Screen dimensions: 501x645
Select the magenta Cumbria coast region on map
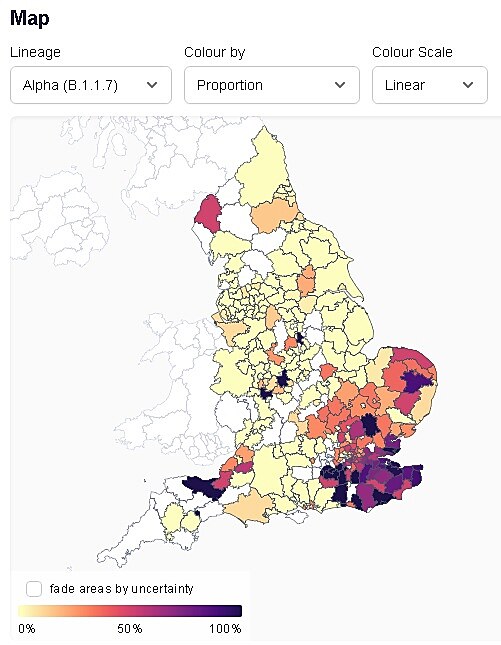point(209,215)
